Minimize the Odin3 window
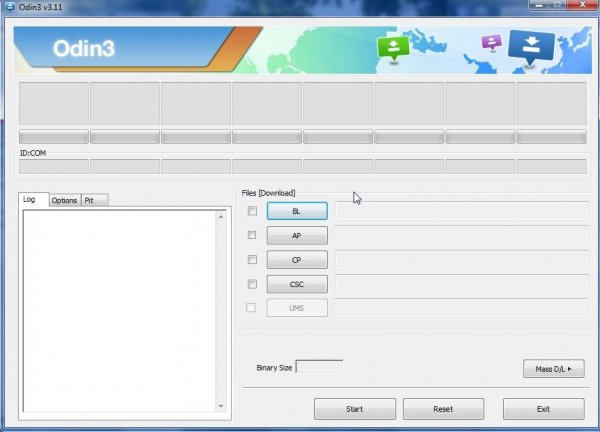The image size is (600, 432). [x=539, y=5]
